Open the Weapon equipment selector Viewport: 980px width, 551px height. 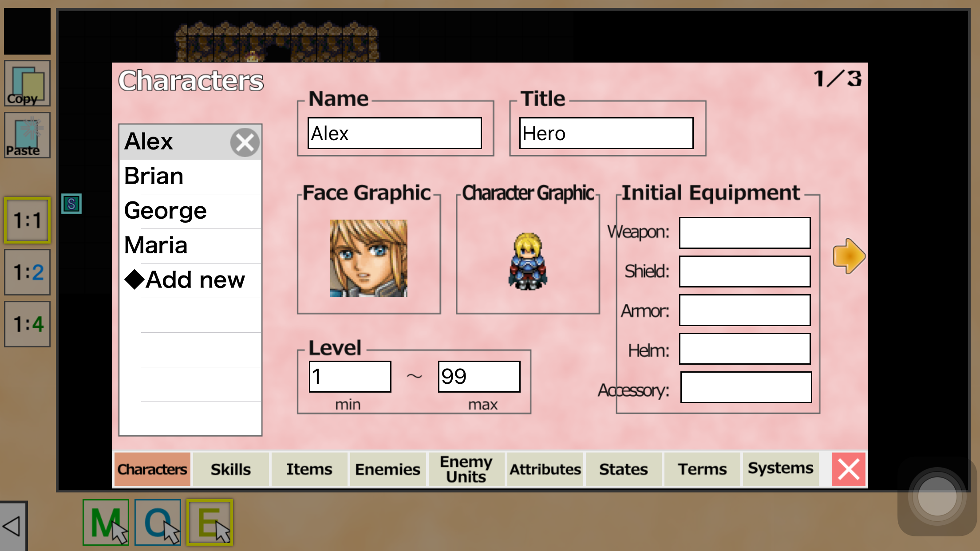[x=745, y=232]
